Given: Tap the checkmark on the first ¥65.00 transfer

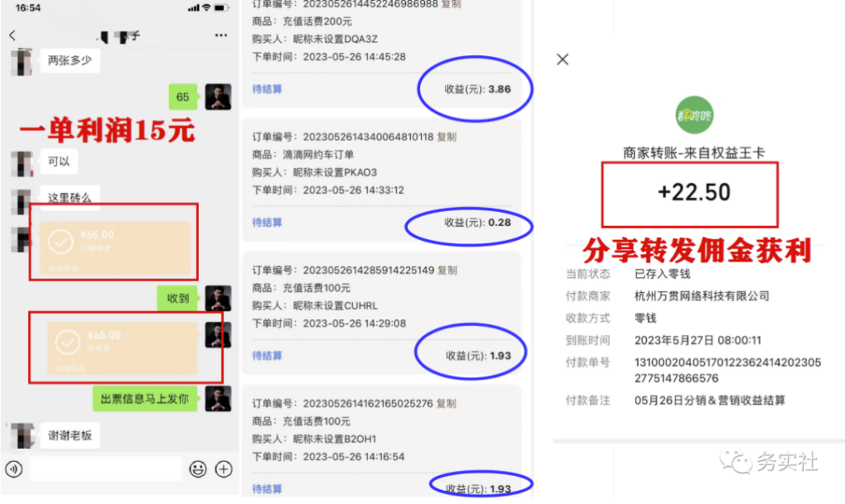Looking at the screenshot, I should coord(59,243).
